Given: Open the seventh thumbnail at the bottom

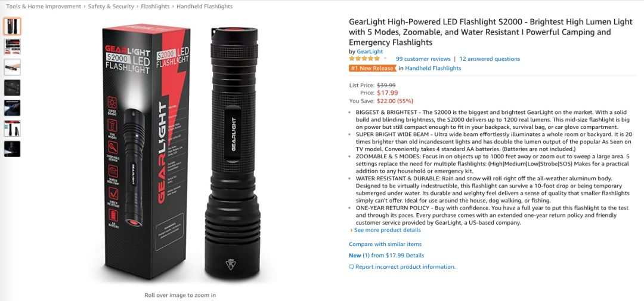Looking at the screenshot, I should pos(13,149).
